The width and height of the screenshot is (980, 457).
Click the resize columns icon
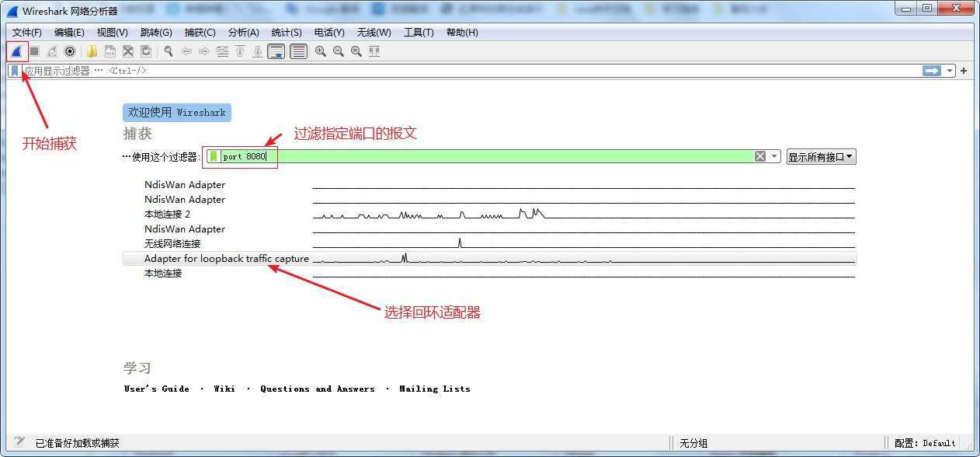click(374, 51)
